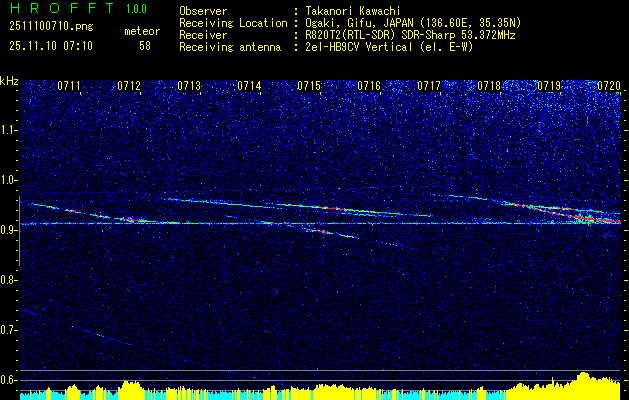The image size is (629, 400).
Task: Click the 25.11.10 07:10 timestamp
Action: (x=51, y=45)
